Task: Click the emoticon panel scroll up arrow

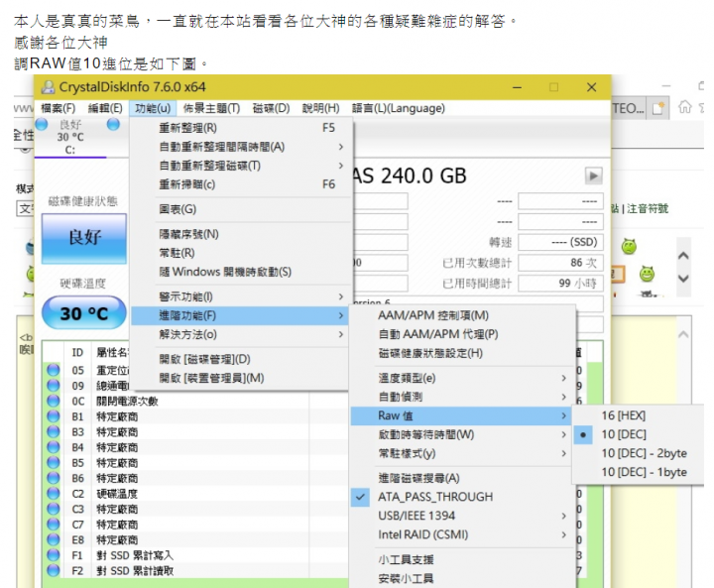Action: (683, 256)
